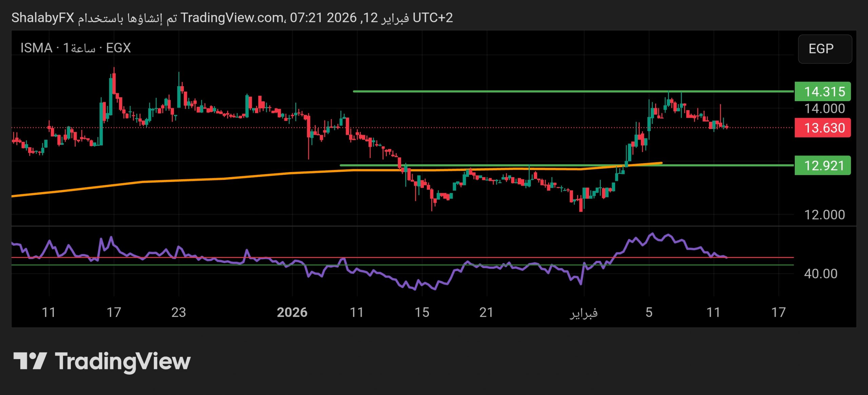
Task: Click the bold 2026 date axis label
Action: point(292,312)
